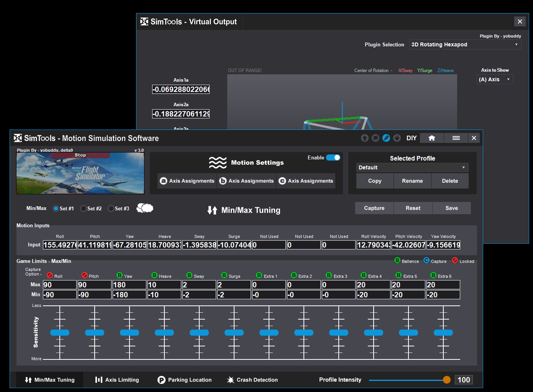The width and height of the screenshot is (533, 392).
Task: Select Min/Max Set #2 radio button
Action: pos(83,208)
